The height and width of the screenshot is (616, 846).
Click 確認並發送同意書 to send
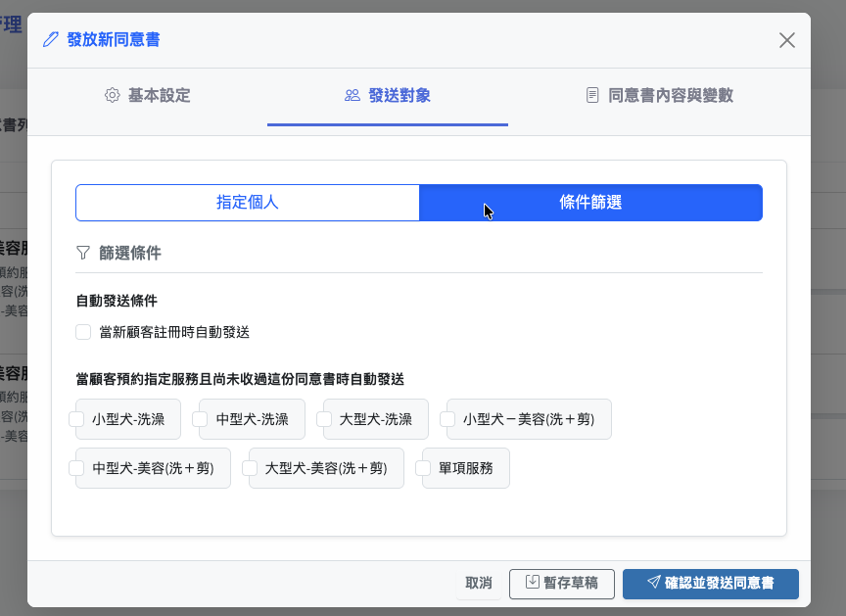coord(711,584)
